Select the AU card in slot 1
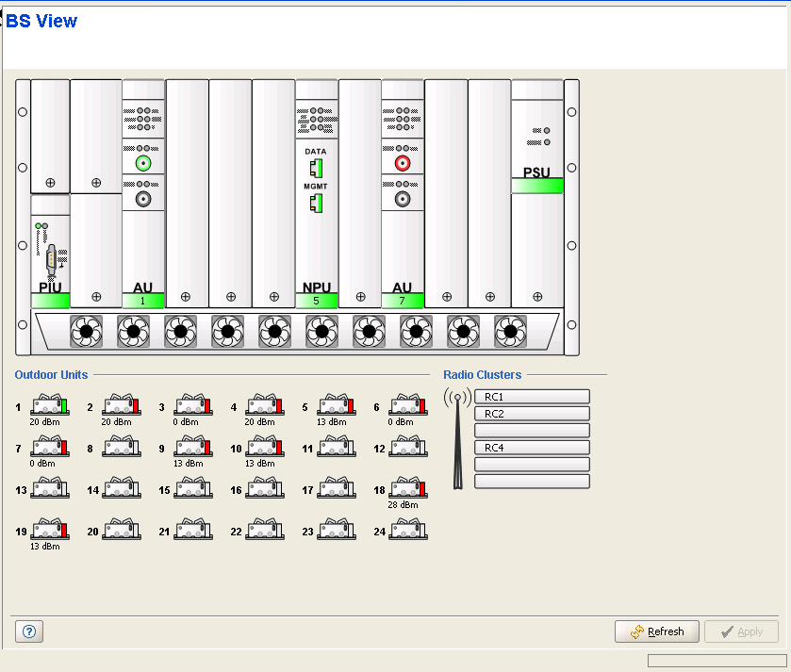 tap(143, 236)
